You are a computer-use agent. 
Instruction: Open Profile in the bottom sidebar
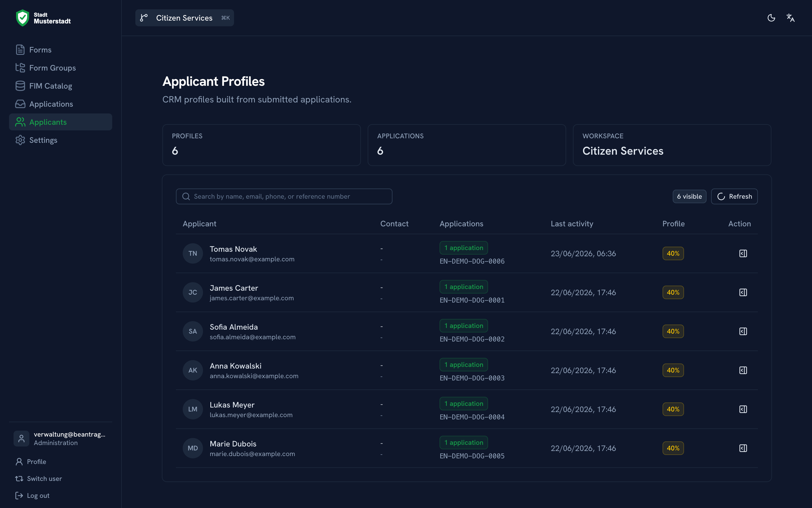coord(31,462)
